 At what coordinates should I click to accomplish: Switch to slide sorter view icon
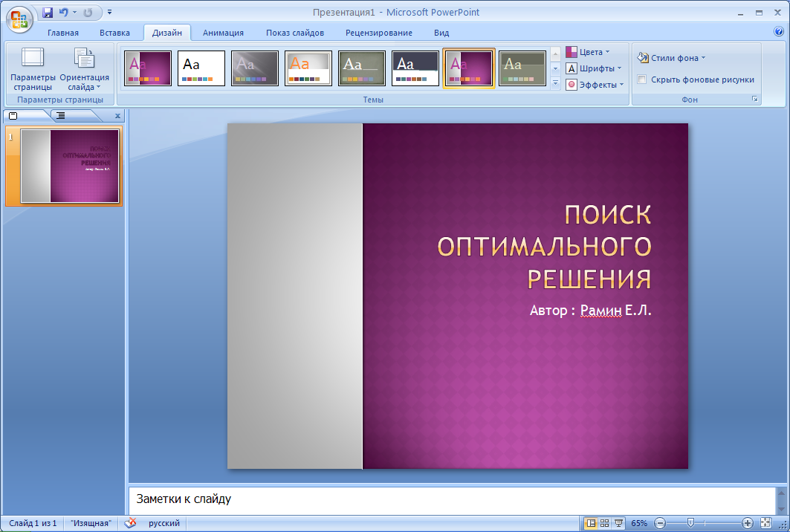tap(605, 523)
